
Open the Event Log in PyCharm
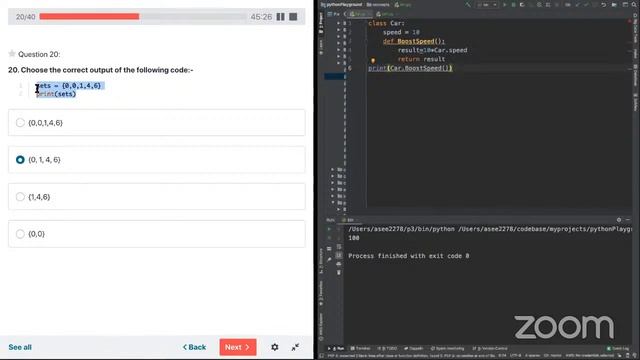point(618,349)
